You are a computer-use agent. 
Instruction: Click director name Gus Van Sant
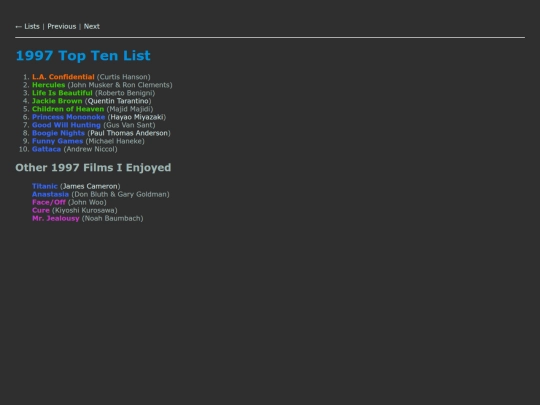(129, 125)
